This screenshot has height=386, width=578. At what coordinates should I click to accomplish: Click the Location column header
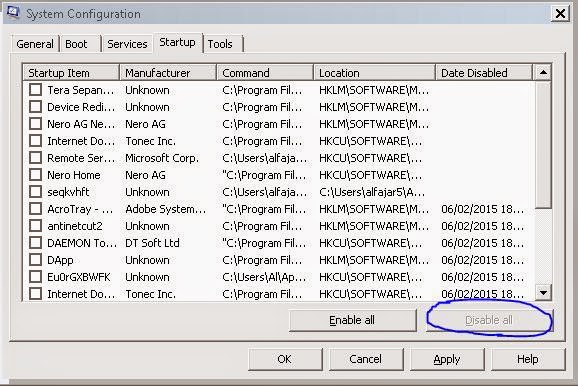[x=375, y=73]
